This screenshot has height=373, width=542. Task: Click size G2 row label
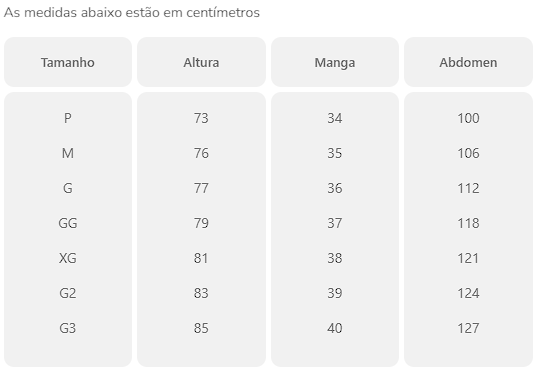click(68, 293)
